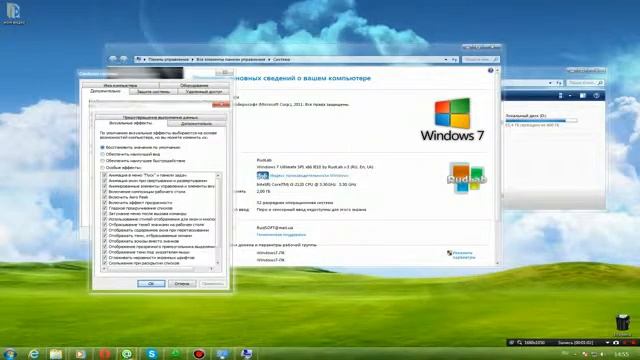The height and width of the screenshot is (360, 640).
Task: Click System window search field
Action: 480,60
